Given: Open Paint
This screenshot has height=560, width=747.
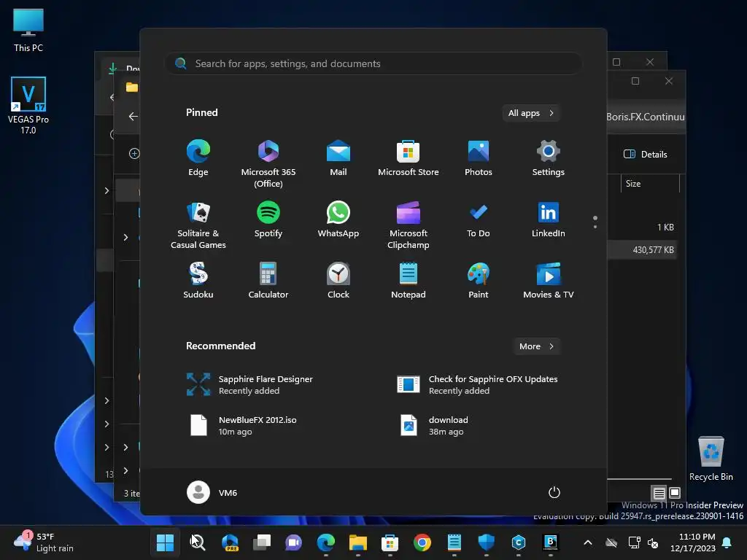Looking at the screenshot, I should (479, 281).
